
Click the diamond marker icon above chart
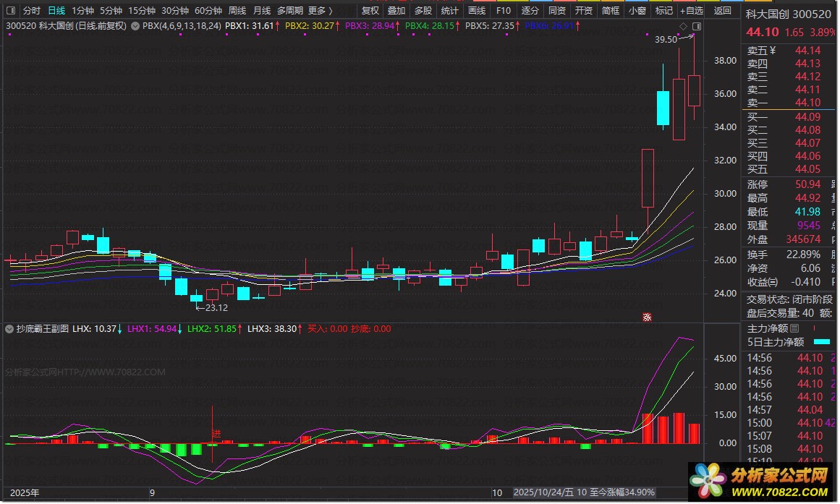(683, 26)
